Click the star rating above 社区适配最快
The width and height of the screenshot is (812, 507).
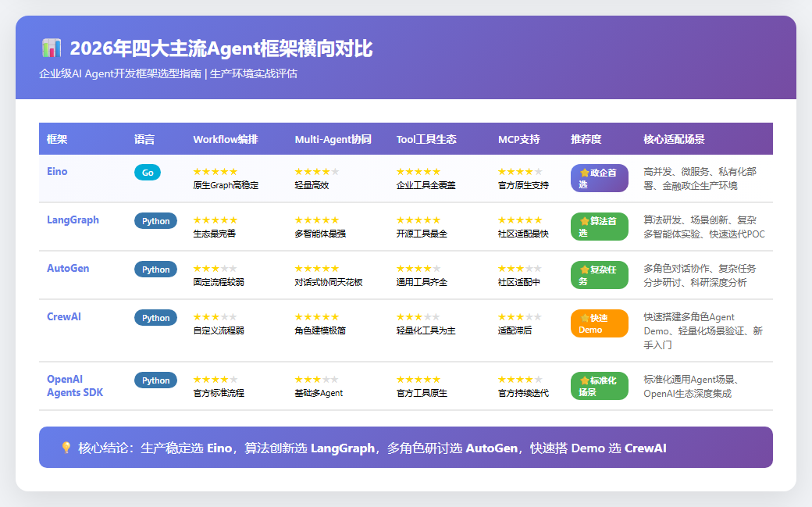point(521,220)
